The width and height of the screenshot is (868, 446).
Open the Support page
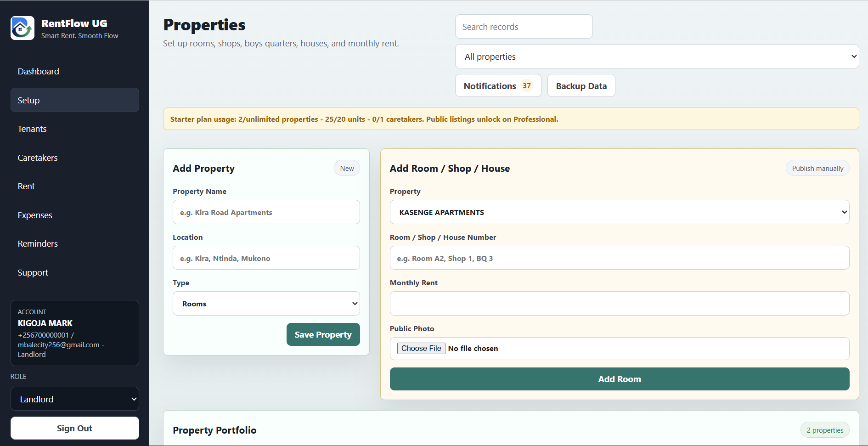75,272
